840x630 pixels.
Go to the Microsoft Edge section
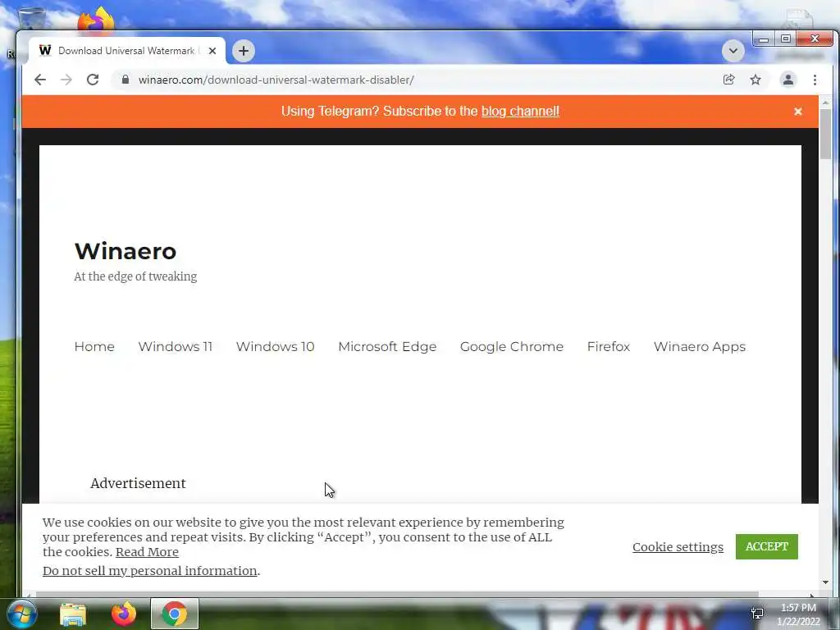(x=387, y=347)
